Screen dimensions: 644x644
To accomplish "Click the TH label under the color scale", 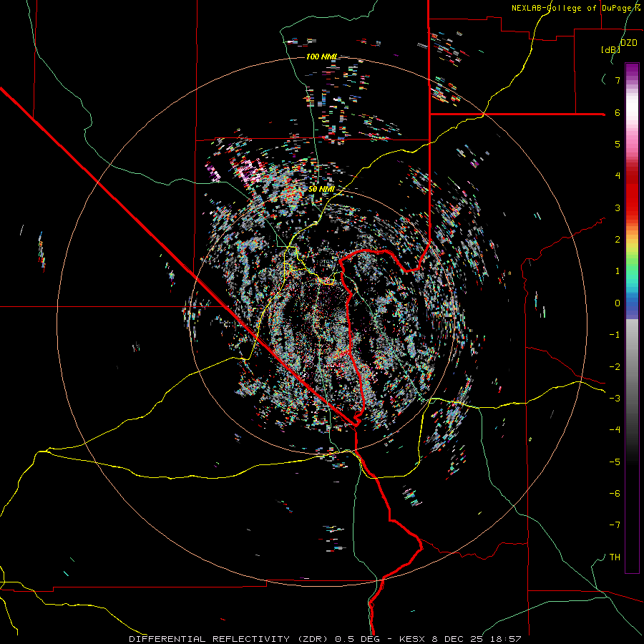I will [x=615, y=557].
